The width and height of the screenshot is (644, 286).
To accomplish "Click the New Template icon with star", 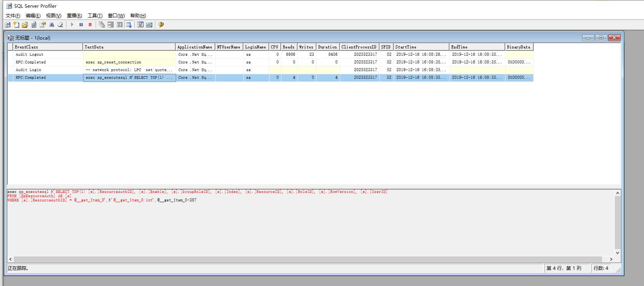I will (x=16, y=25).
